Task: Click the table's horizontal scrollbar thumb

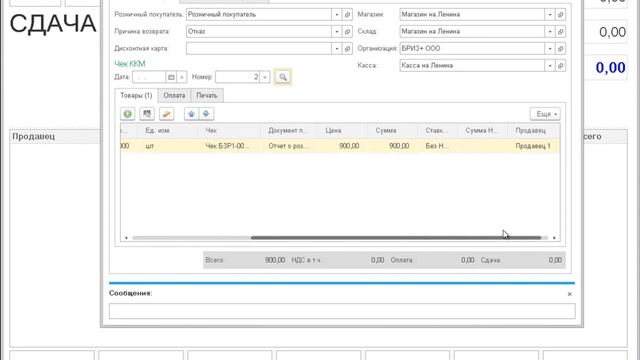Action: 396,238
